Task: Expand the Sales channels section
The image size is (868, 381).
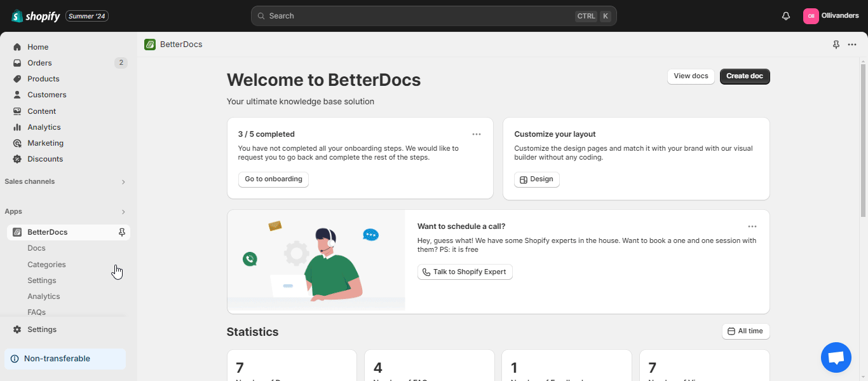Action: (x=123, y=181)
